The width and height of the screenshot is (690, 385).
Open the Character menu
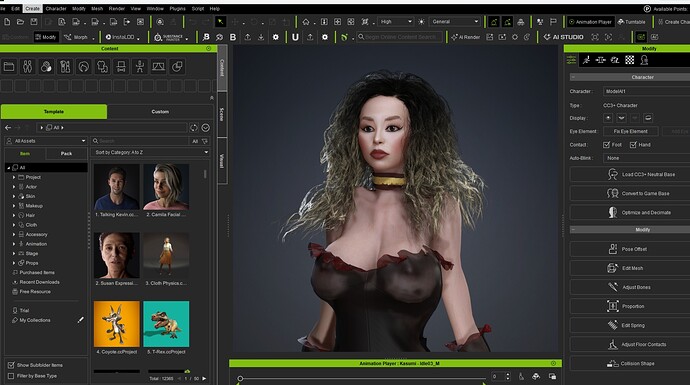click(x=56, y=8)
